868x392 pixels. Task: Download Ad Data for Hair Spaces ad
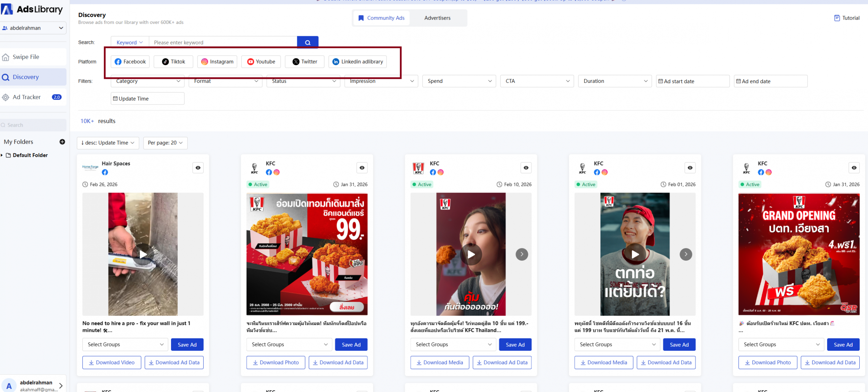coord(174,362)
